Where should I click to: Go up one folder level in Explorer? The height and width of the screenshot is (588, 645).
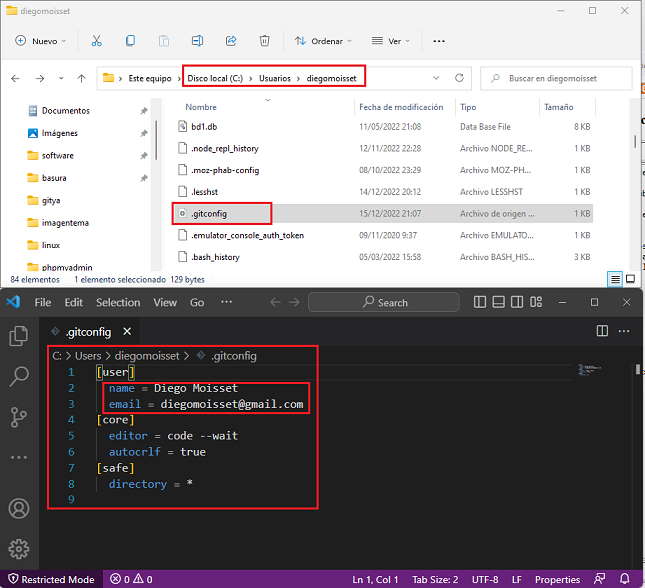tap(81, 78)
